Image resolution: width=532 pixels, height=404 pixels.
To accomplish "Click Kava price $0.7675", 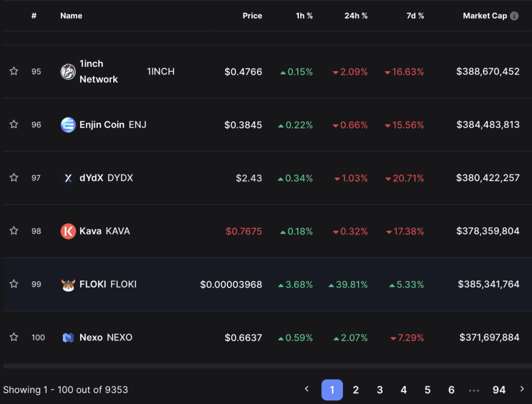I will pyautogui.click(x=244, y=231).
